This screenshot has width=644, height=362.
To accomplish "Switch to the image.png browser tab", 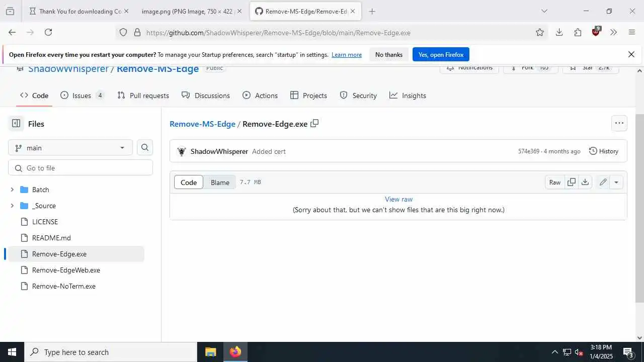I will 188,11.
